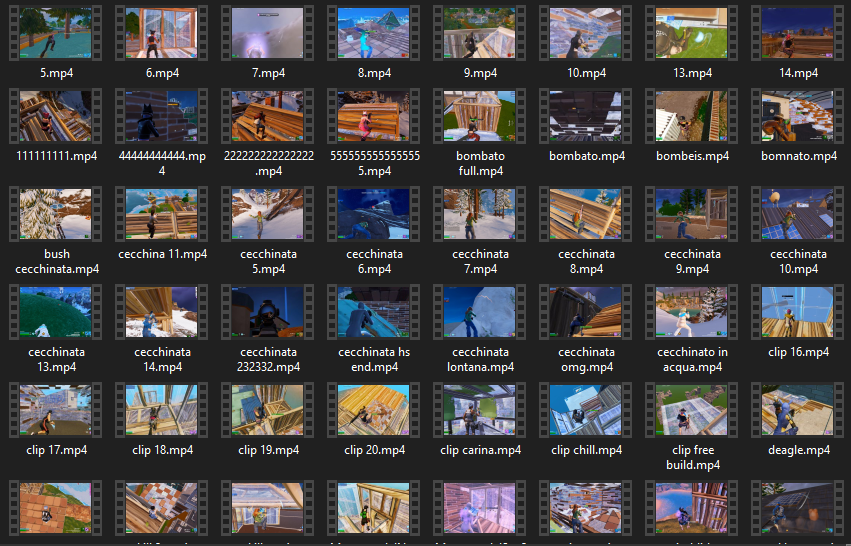851x546 pixels.
Task: Click the 44444444444.mp4 video icon
Action: coord(162,116)
